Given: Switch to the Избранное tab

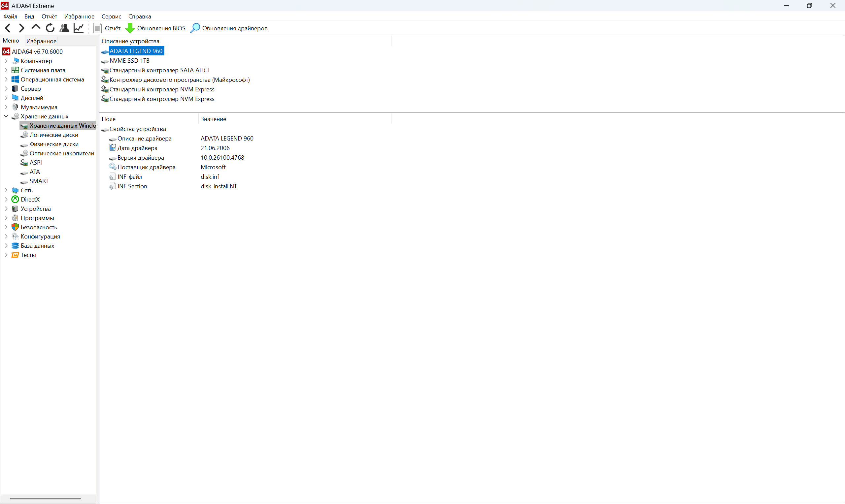Looking at the screenshot, I should click(42, 41).
